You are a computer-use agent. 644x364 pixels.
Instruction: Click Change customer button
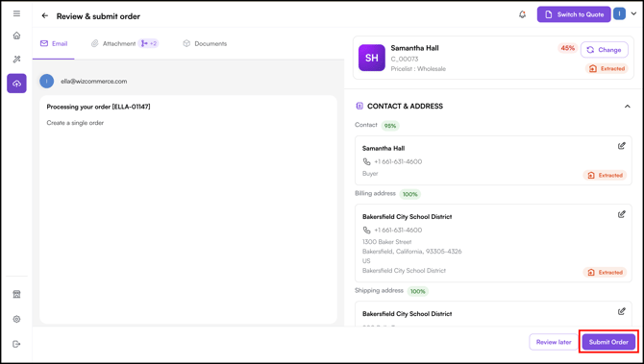(x=605, y=50)
